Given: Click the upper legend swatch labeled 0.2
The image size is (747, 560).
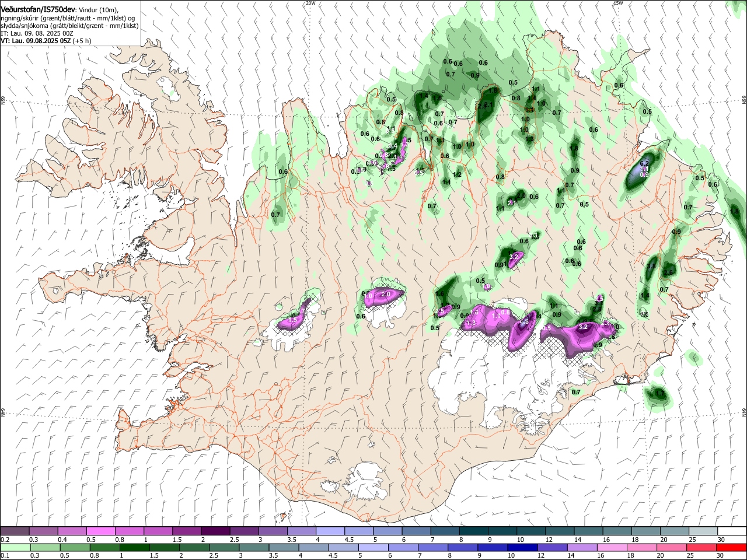Looking at the screenshot, I should pyautogui.click(x=15, y=531).
